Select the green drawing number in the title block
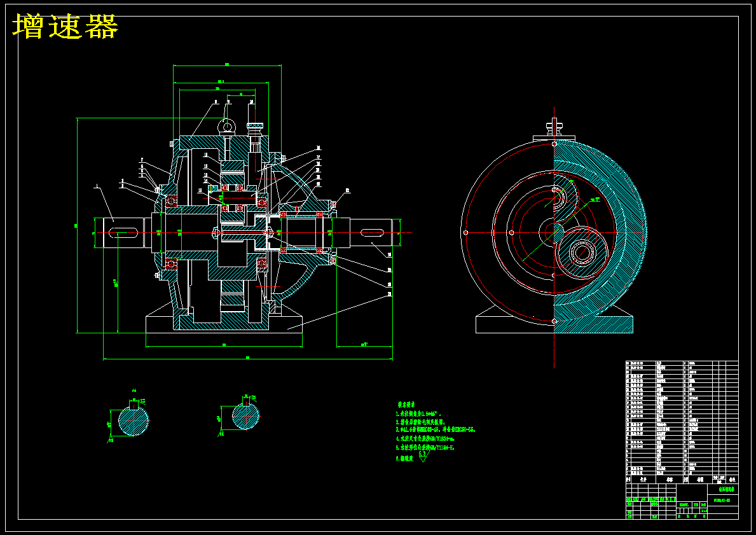 (x=722, y=501)
